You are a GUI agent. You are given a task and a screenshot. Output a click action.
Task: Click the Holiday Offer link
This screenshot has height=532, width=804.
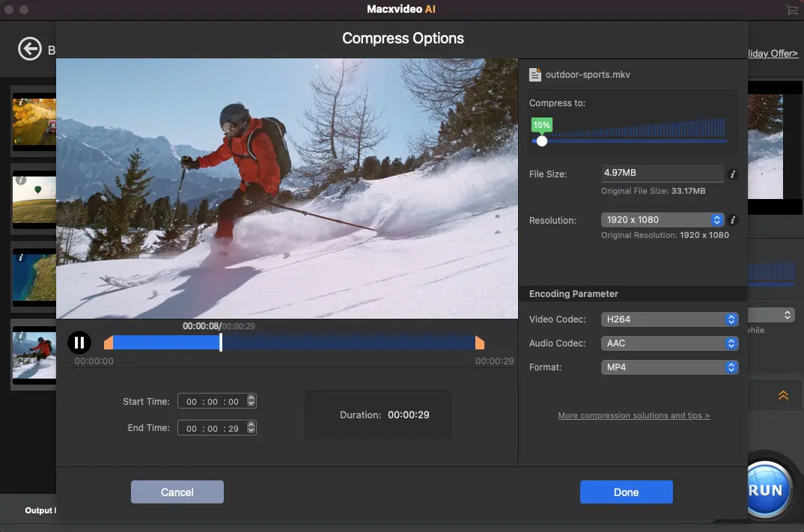pos(772,53)
